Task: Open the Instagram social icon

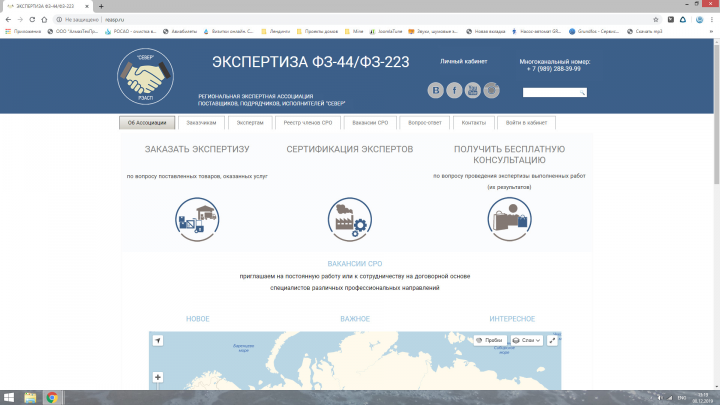Action: 491,90
